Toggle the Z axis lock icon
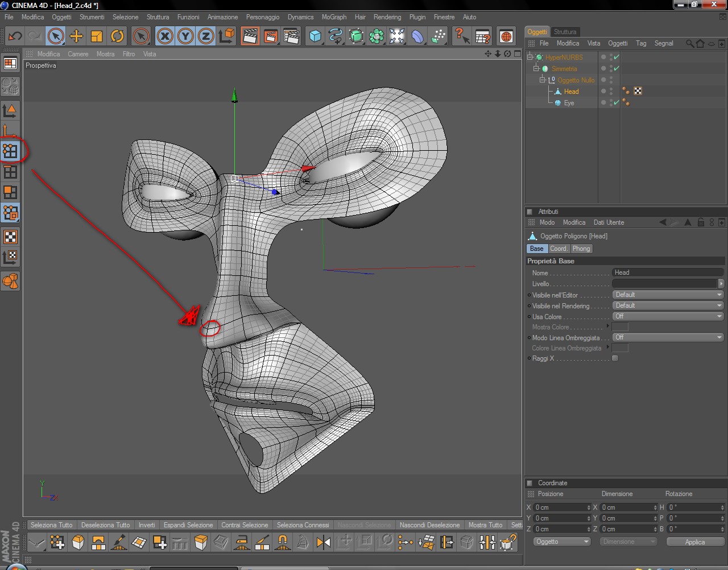Image resolution: width=728 pixels, height=570 pixels. pyautogui.click(x=206, y=36)
